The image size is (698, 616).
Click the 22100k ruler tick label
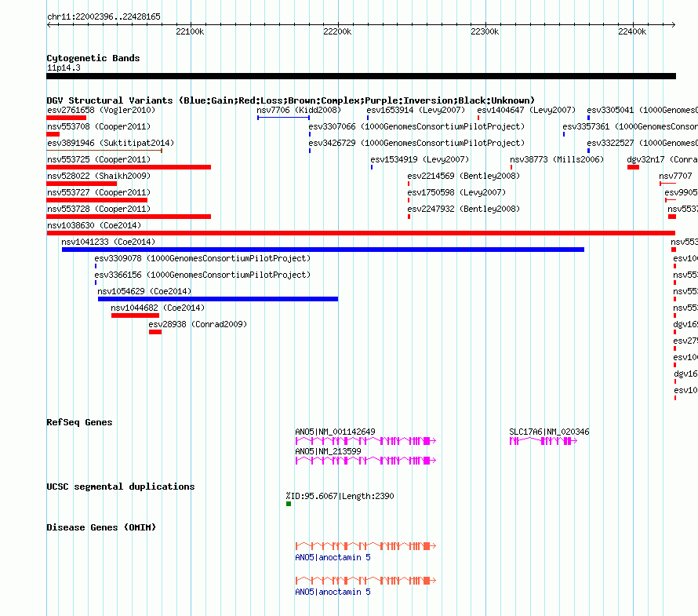190,31
